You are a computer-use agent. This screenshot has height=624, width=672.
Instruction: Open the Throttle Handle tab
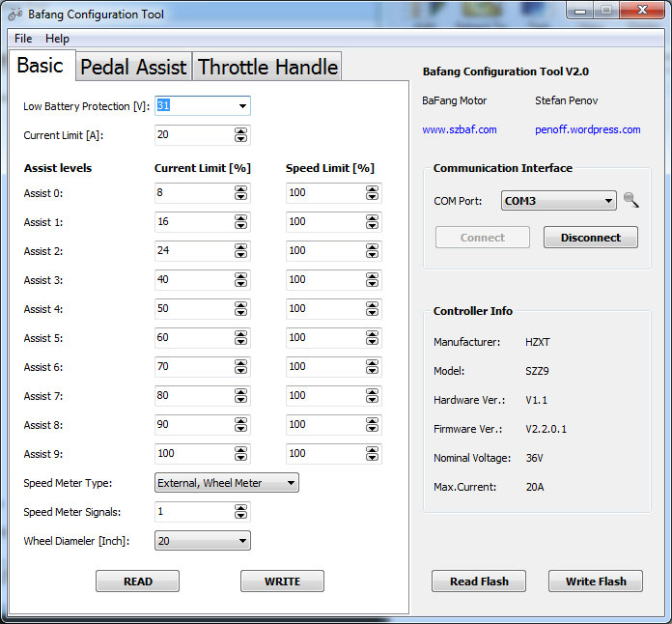[x=267, y=67]
